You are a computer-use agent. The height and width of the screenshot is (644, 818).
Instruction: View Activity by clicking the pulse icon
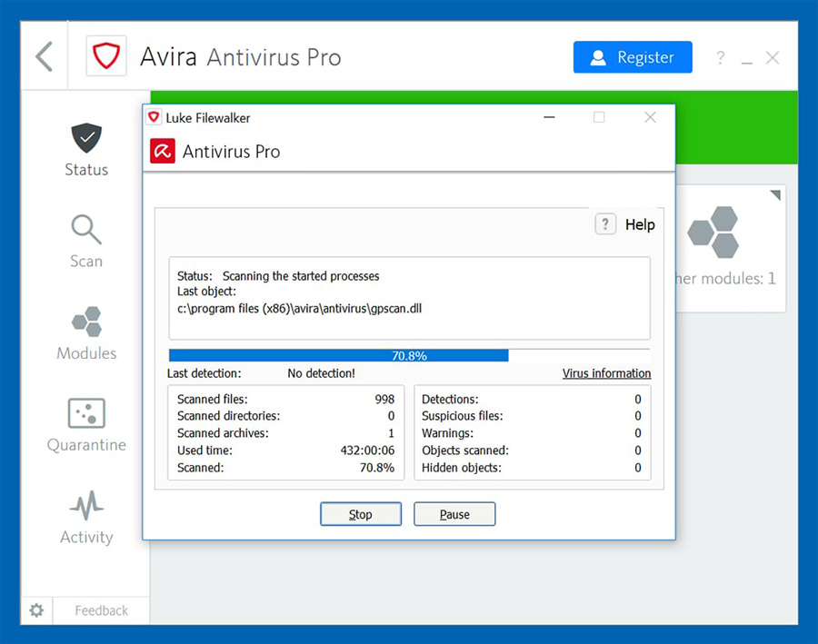[x=85, y=506]
